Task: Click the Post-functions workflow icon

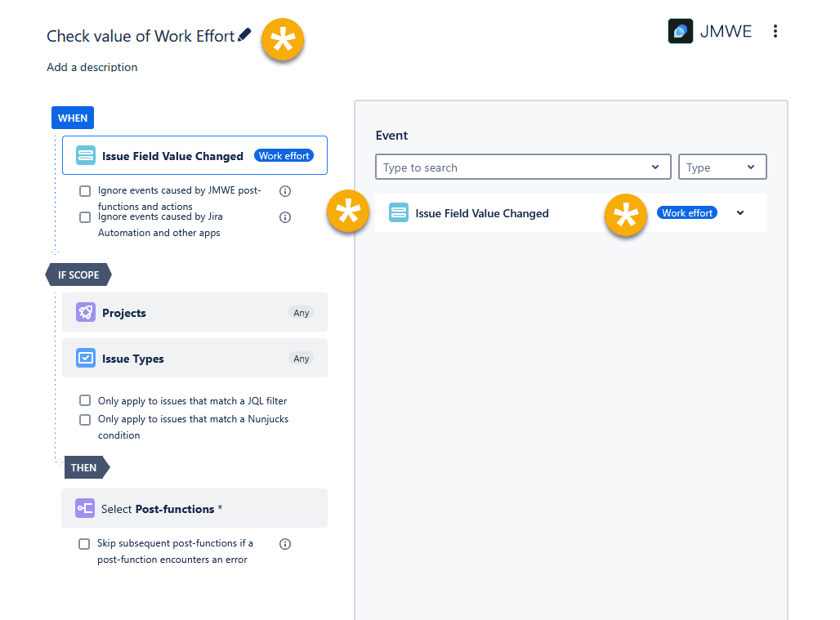Action: click(85, 509)
